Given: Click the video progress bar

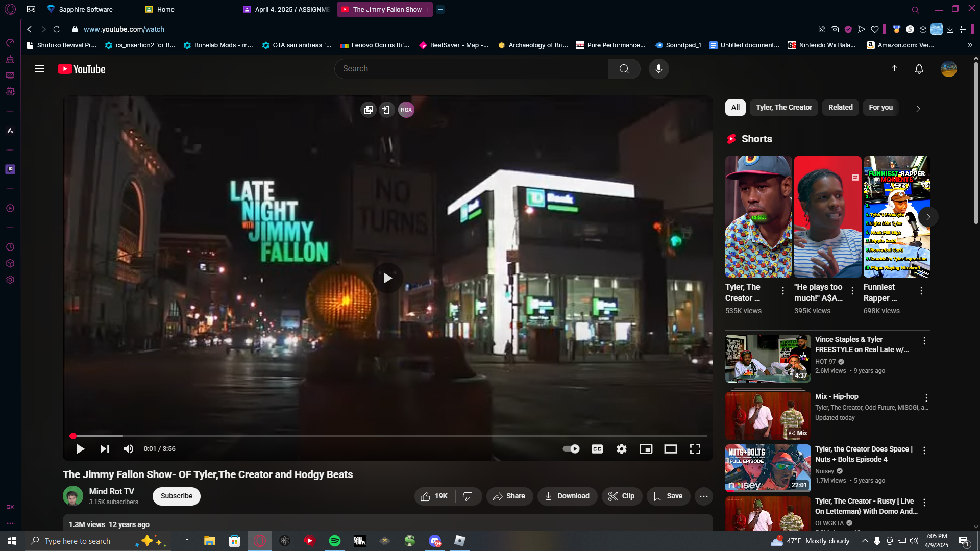Looking at the screenshot, I should pyautogui.click(x=388, y=436).
